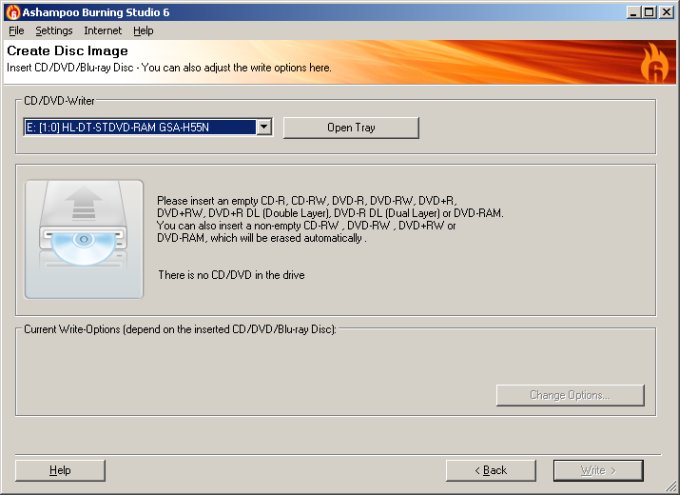Close the Ashampoo Burning Studio window
This screenshot has height=495, width=680.
coord(666,12)
